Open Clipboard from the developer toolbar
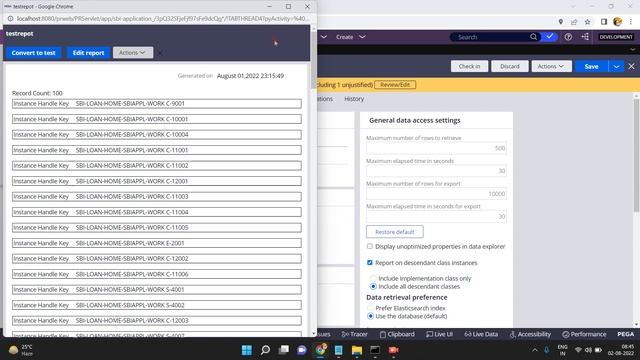The width and height of the screenshot is (640, 360). click(397, 334)
